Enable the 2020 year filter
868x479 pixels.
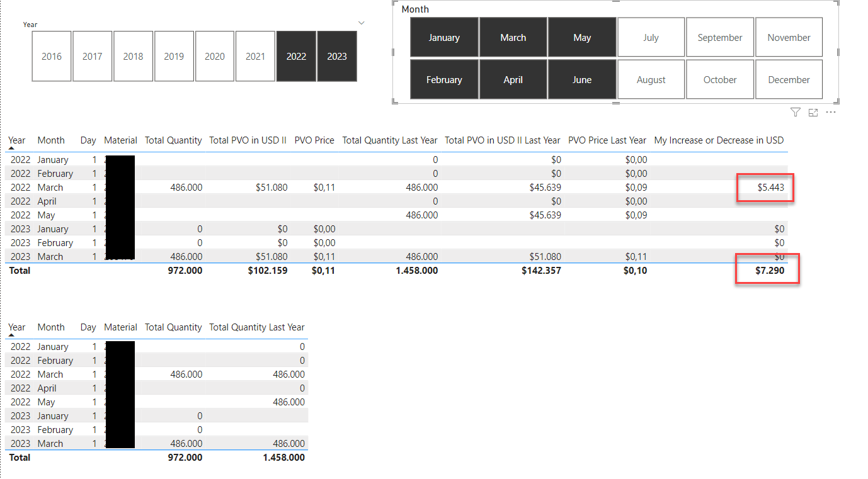tap(215, 57)
